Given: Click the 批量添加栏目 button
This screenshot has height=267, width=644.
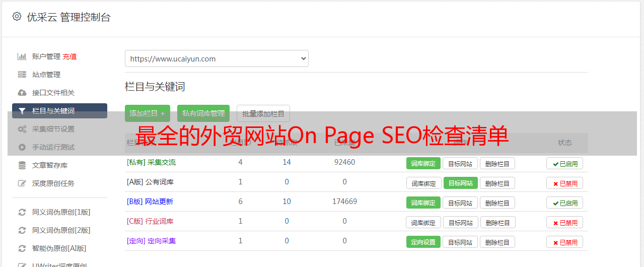Looking at the screenshot, I should click(263, 113).
